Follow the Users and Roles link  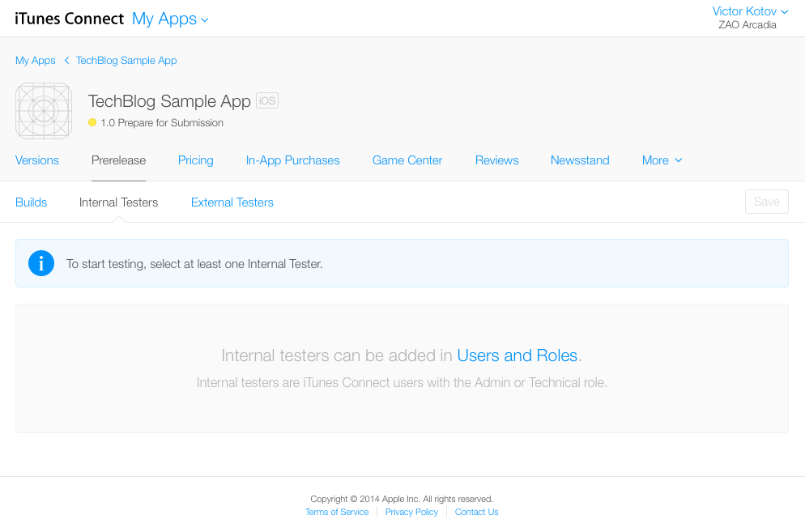[517, 355]
